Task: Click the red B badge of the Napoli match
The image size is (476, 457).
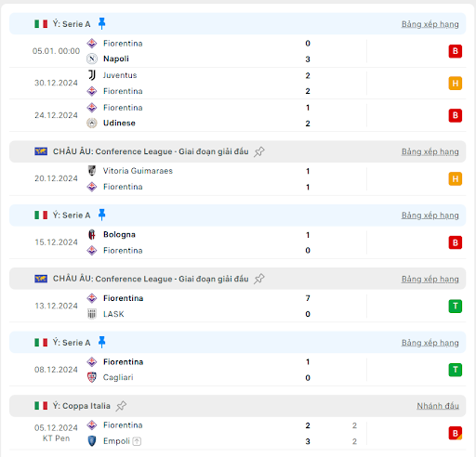Action: point(456,51)
